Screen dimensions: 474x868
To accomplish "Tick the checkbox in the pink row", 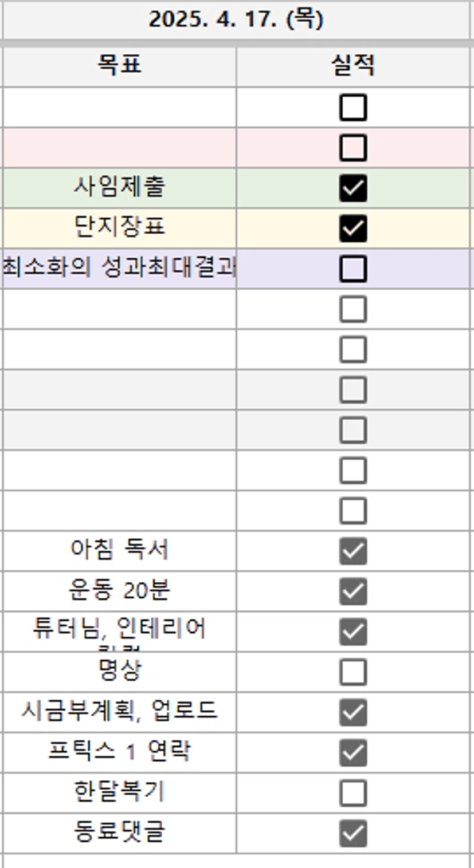I will click(352, 148).
